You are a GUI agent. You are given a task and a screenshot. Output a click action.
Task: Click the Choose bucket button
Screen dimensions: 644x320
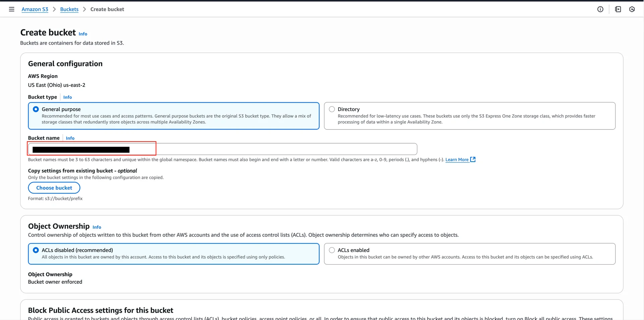(x=54, y=188)
